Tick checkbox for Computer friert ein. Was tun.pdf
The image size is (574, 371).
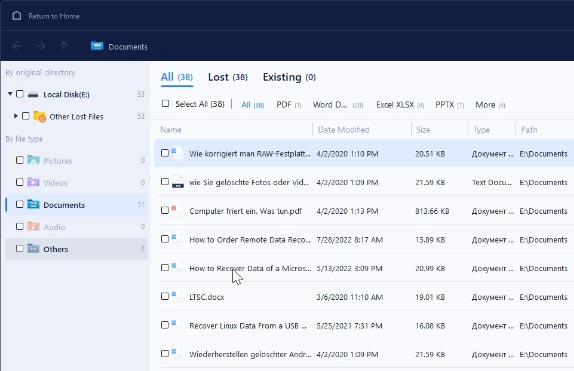point(165,210)
